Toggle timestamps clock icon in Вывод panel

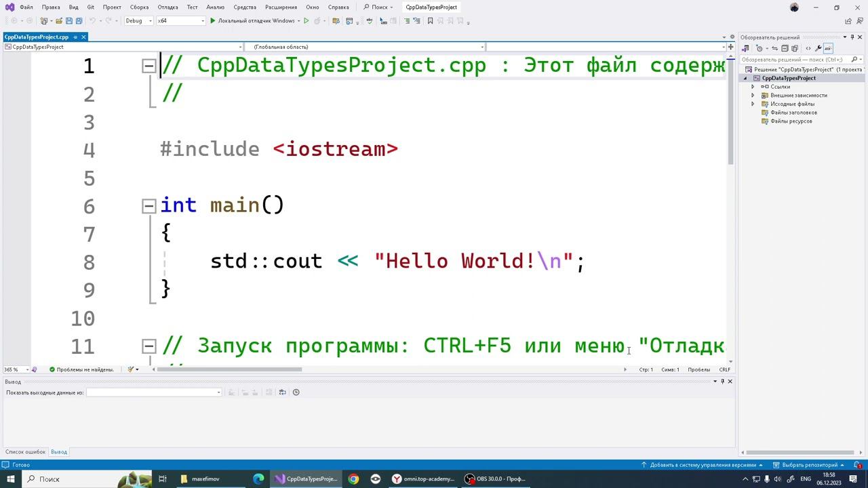[296, 392]
